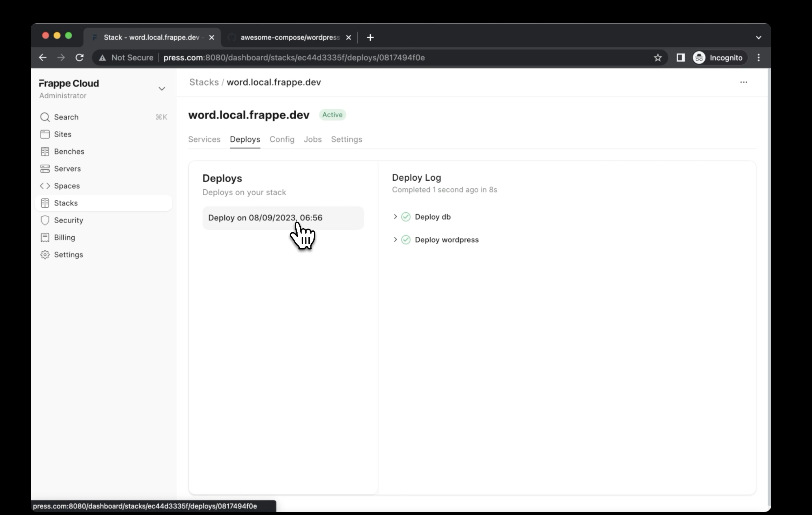The width and height of the screenshot is (812, 515).
Task: Open Chrome's vertical three-dot menu
Action: coord(759,58)
